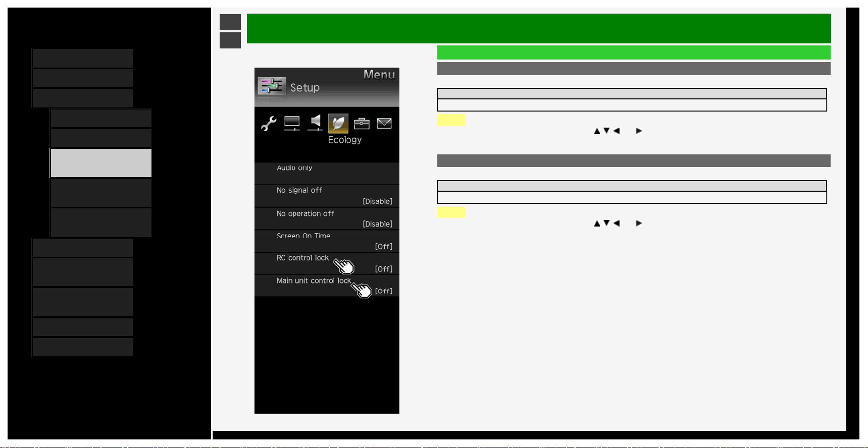Toggle RC control lock Off value
The image size is (868, 448).
(384, 269)
